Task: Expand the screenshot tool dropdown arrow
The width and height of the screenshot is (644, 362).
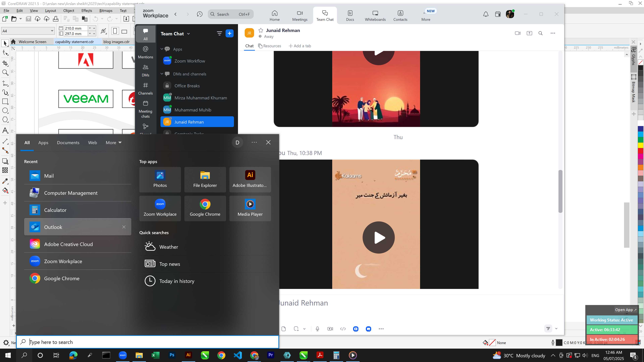Action: click(304, 329)
